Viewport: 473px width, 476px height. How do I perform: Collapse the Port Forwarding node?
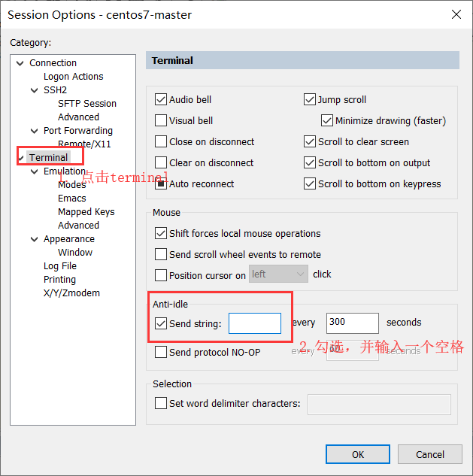pos(35,131)
